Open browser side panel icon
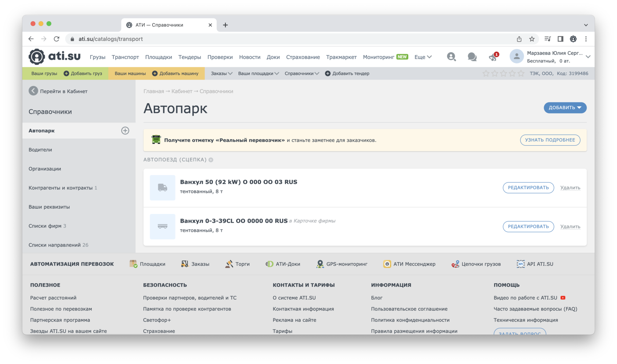The height and width of the screenshot is (364, 617). coord(560,39)
